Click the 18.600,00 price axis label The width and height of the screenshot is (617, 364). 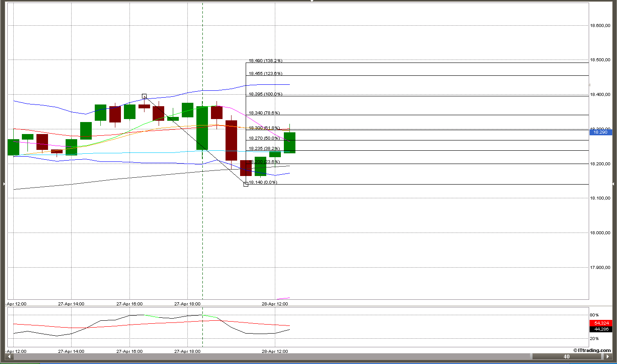coord(600,26)
